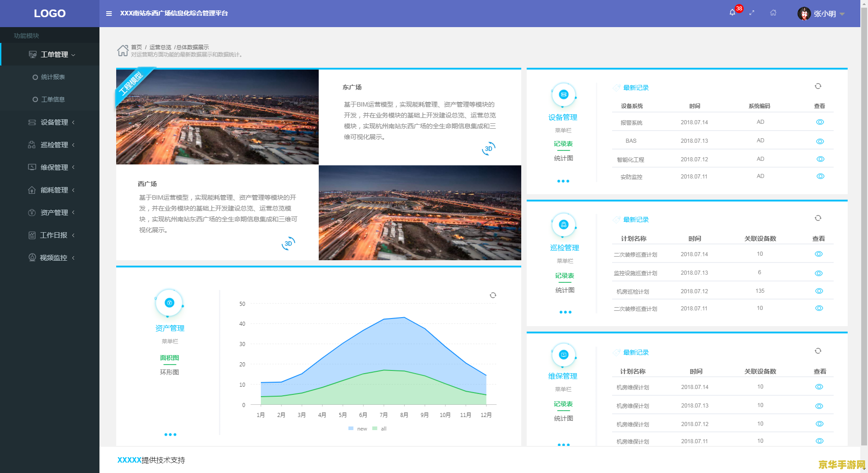Click the 设备管理 circular module icon
The image size is (868, 473).
[x=563, y=95]
